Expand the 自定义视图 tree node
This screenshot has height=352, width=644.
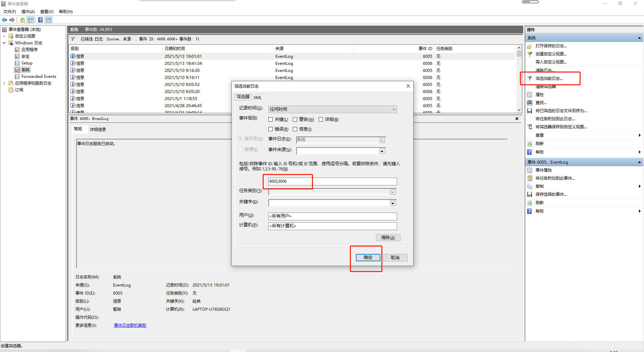click(4, 36)
